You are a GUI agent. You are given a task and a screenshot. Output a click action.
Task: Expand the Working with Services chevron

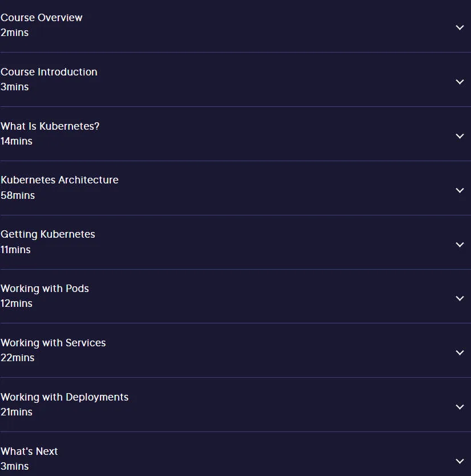[x=460, y=353]
